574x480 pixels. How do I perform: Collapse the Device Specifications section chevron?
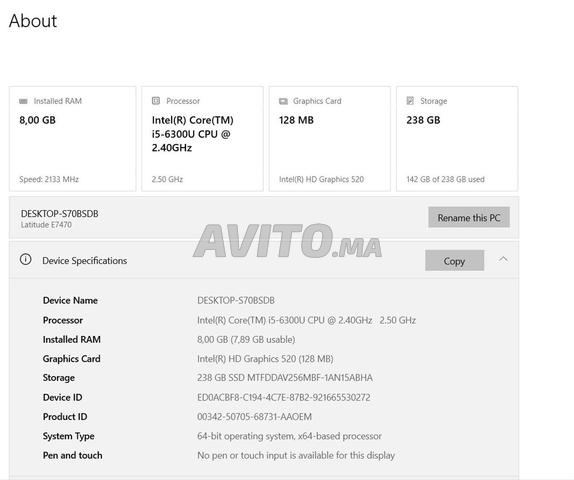pos(503,259)
